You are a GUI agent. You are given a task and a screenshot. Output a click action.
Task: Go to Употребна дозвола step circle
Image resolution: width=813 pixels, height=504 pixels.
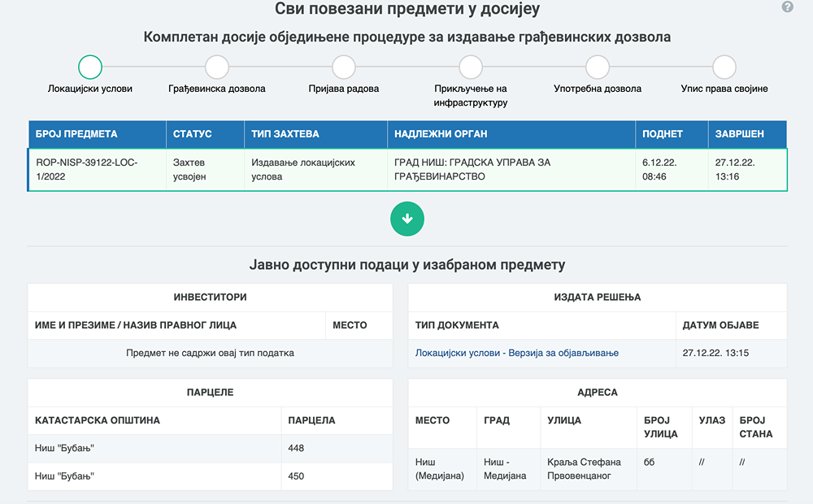point(598,67)
